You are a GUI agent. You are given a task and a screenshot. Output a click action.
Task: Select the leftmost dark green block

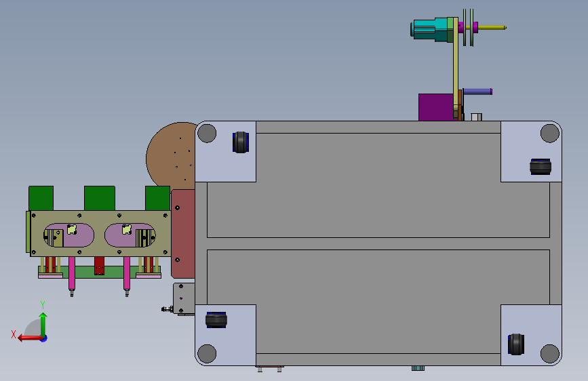point(41,198)
